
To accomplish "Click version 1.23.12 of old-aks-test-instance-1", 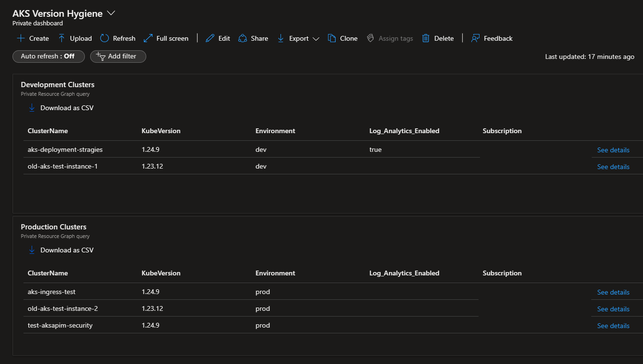I will [x=152, y=166].
